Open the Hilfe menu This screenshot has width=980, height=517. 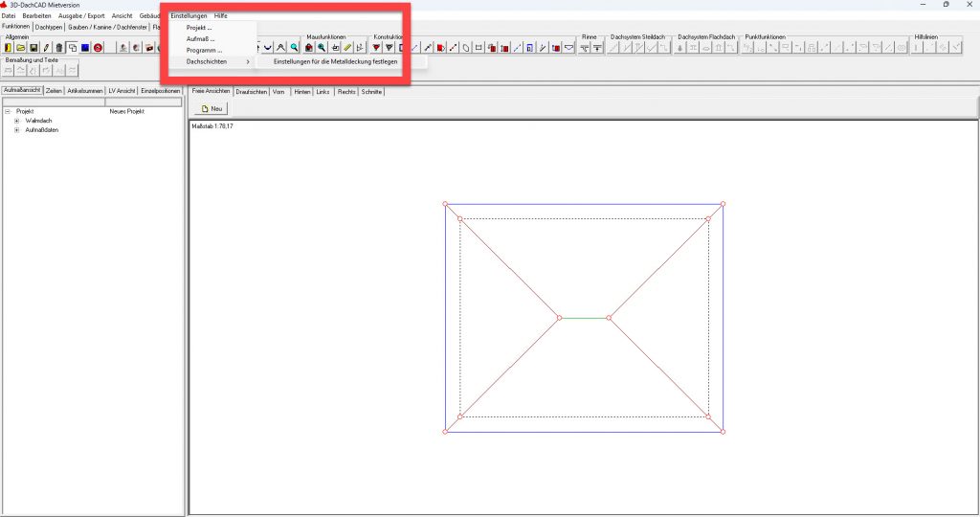click(x=220, y=16)
